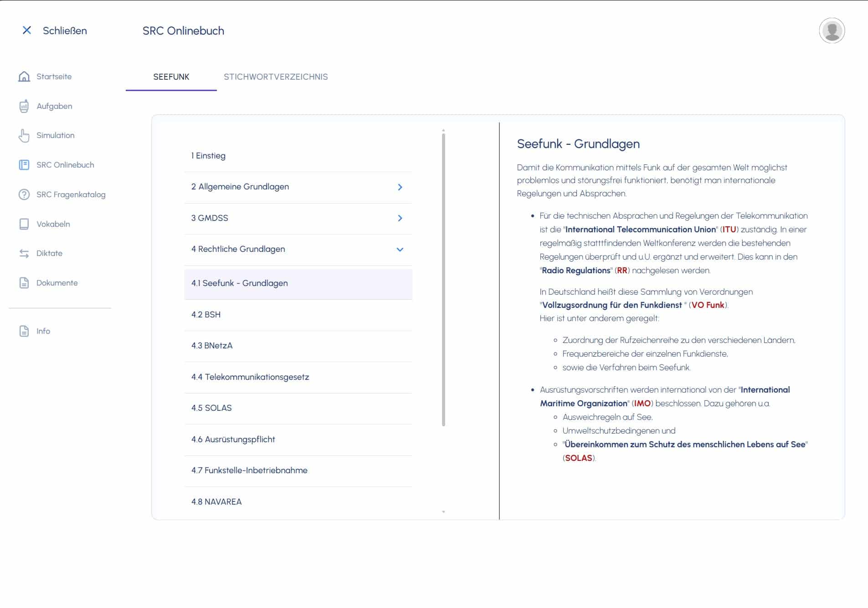Open Diktate using the arrows icon
This screenshot has width=868, height=608.
pyautogui.click(x=24, y=254)
